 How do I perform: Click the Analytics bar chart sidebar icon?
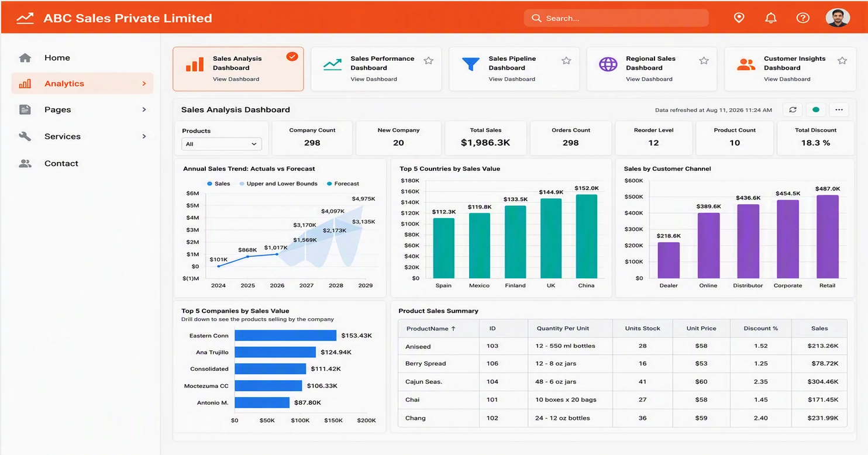(25, 84)
